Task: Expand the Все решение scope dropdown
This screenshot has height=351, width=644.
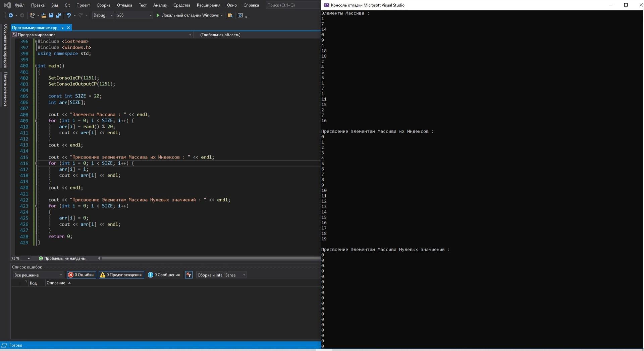Action: [x=38, y=275]
